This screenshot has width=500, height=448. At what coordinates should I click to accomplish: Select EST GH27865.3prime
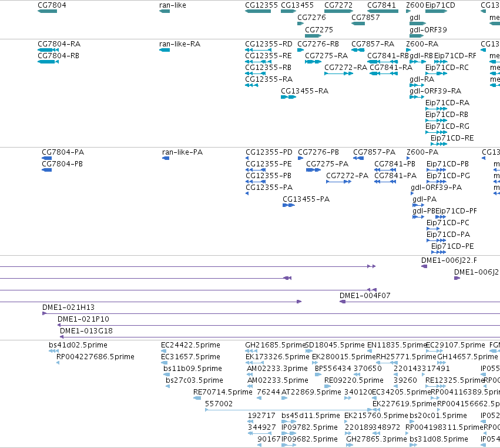tap(376, 439)
